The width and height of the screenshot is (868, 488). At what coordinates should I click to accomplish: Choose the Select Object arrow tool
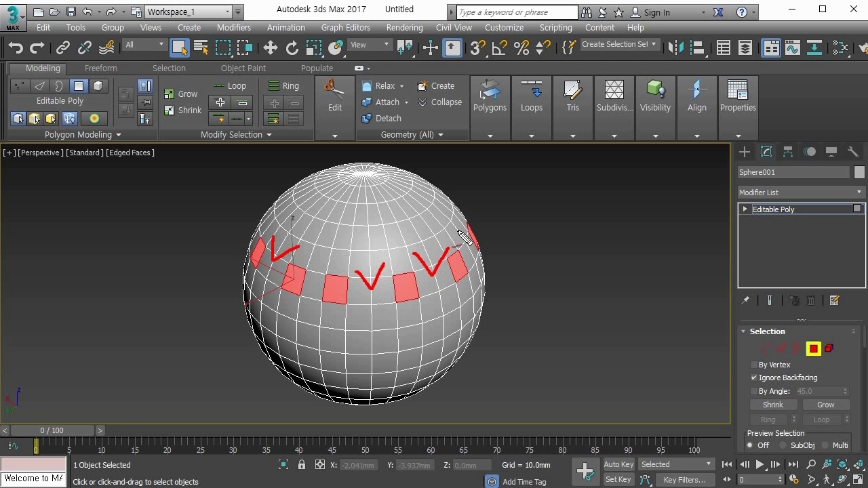point(179,47)
